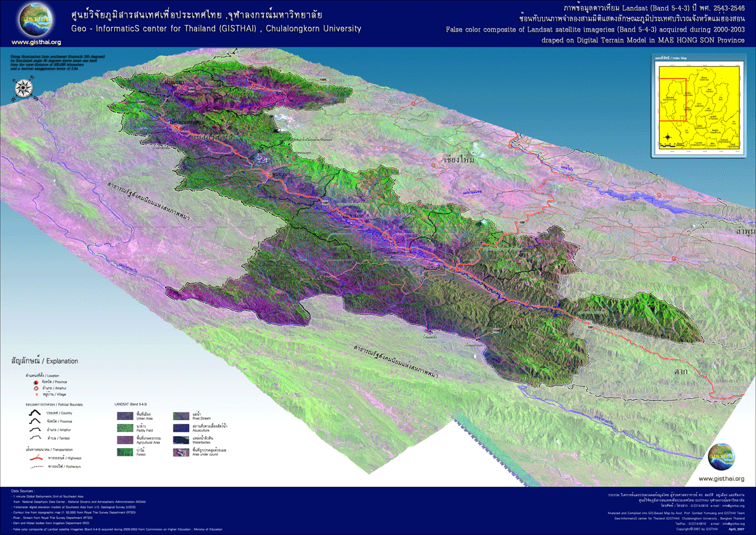Click the 'Paddy Field' legend label
The height and width of the screenshot is (535, 756).
(145, 430)
